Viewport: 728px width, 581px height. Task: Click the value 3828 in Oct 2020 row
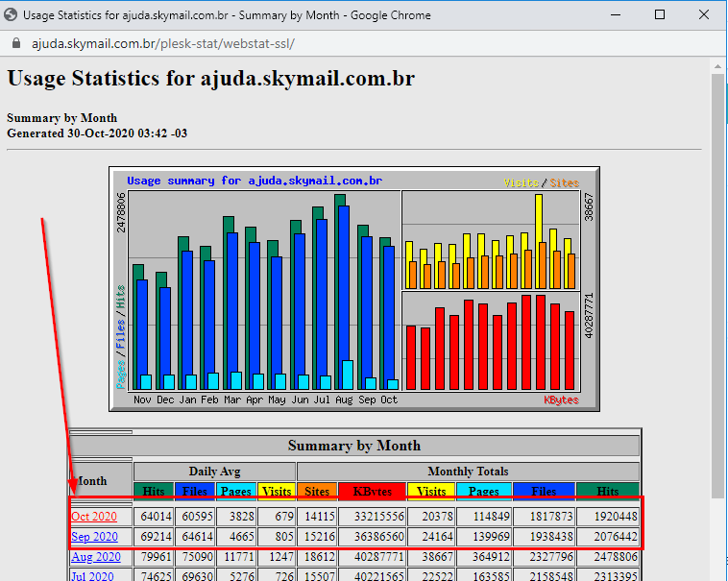click(242, 517)
